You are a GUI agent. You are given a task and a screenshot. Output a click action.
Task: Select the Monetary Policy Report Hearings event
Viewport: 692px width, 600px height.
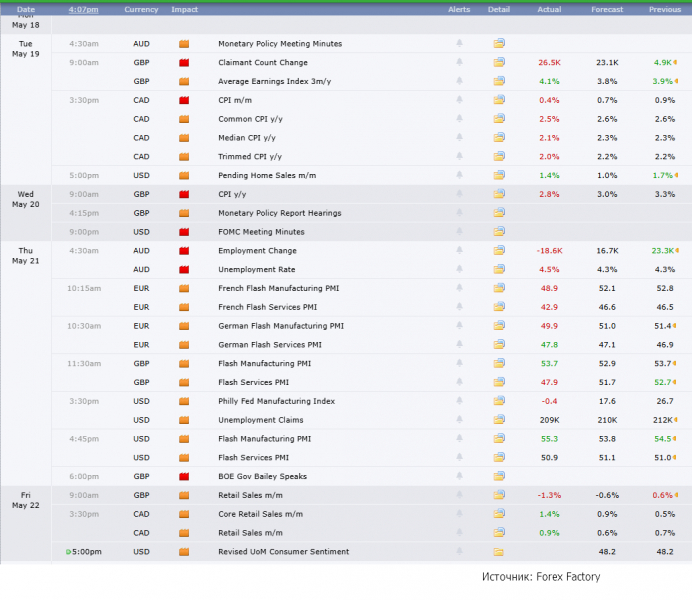tap(280, 213)
